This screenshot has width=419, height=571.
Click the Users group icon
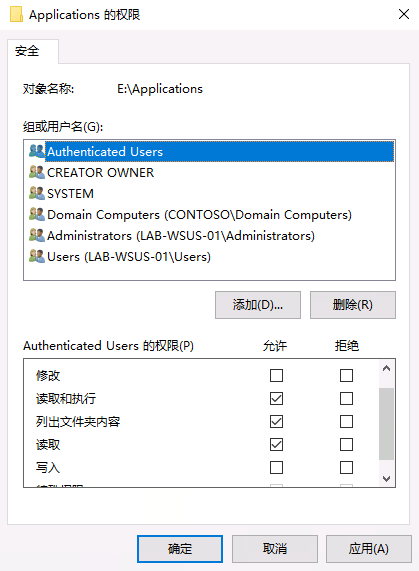(37, 256)
